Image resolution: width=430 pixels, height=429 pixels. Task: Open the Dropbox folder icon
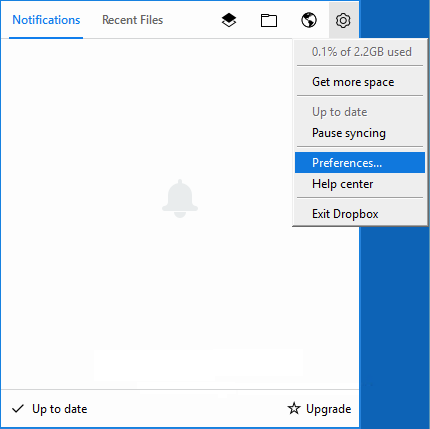click(x=269, y=20)
